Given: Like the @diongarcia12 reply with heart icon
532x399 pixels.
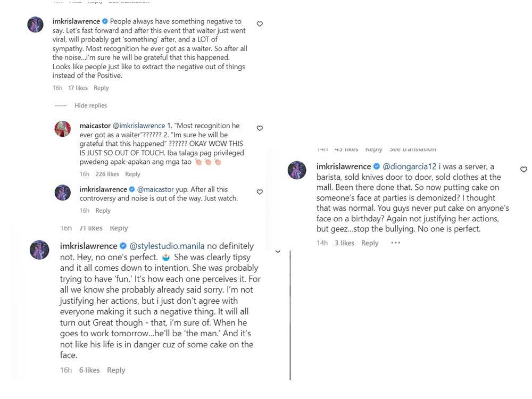Looking at the screenshot, I should tap(523, 169).
